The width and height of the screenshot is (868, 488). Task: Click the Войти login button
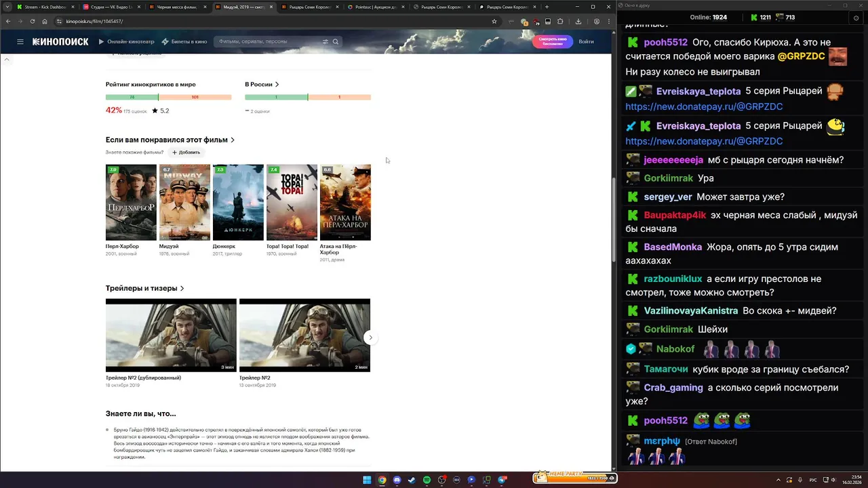click(x=587, y=41)
